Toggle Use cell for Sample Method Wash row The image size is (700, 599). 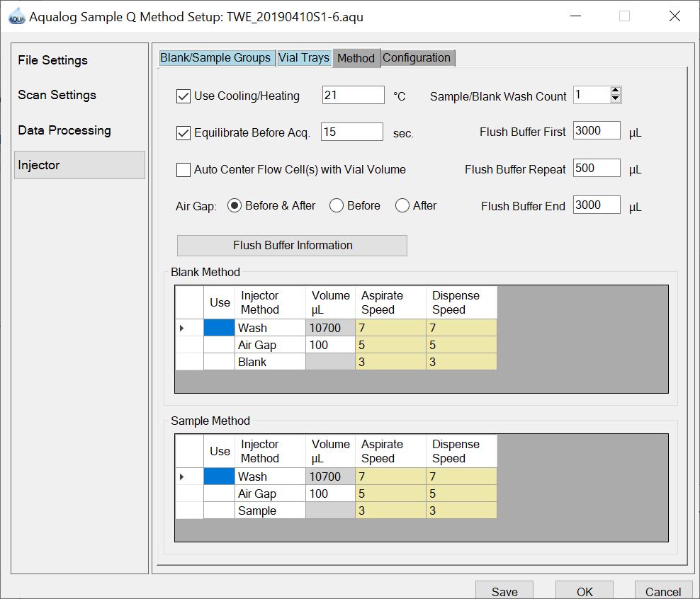219,477
